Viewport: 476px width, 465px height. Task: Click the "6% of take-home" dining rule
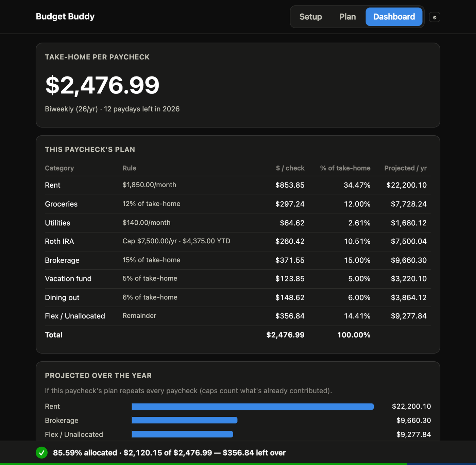[x=150, y=297]
